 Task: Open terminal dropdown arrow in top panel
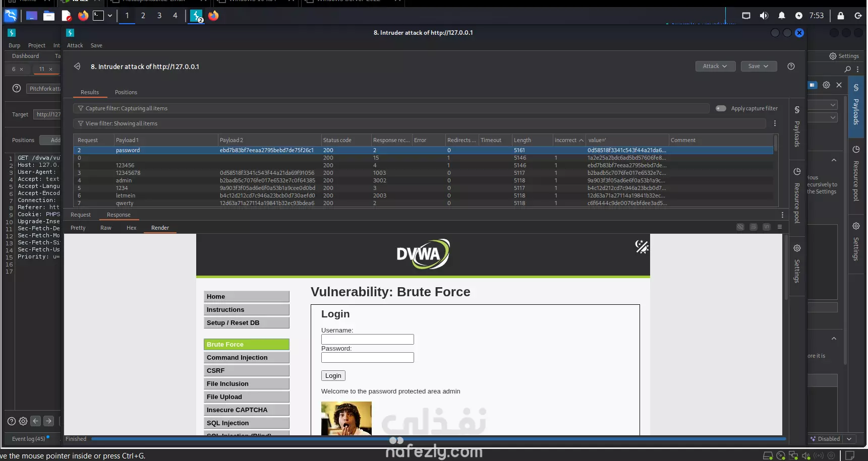[x=110, y=16]
